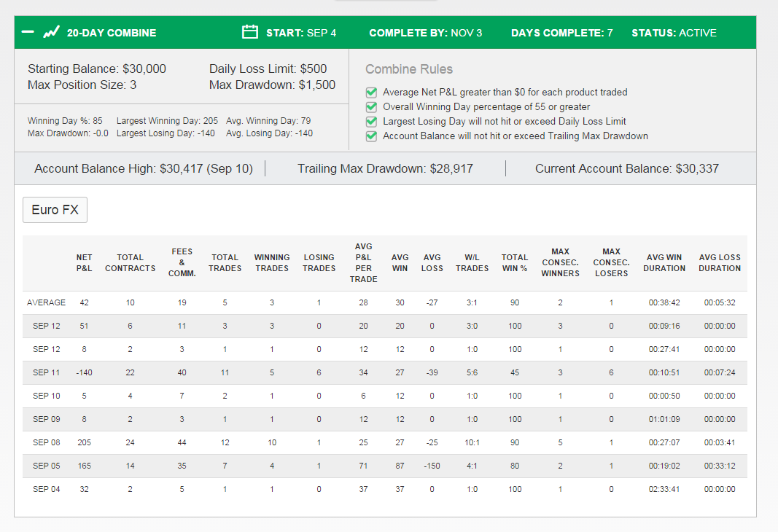Click the AVG LOSS column header
Viewport: 778px width, 532px height.
432,263
